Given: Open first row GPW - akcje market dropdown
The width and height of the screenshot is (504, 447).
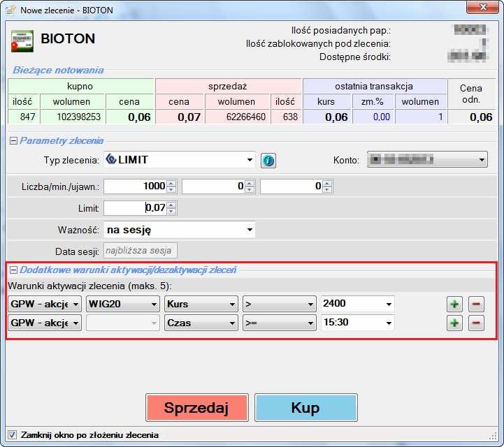Looking at the screenshot, I should click(x=45, y=304).
